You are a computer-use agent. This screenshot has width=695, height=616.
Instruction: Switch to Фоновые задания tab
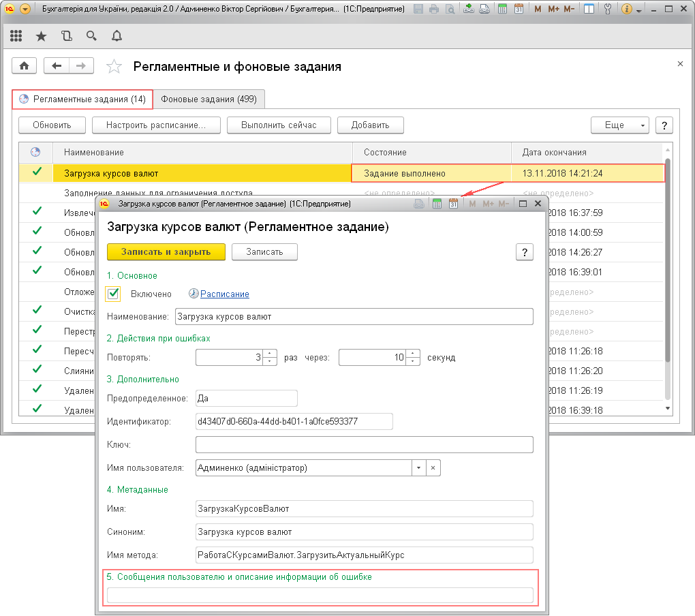[x=208, y=99]
